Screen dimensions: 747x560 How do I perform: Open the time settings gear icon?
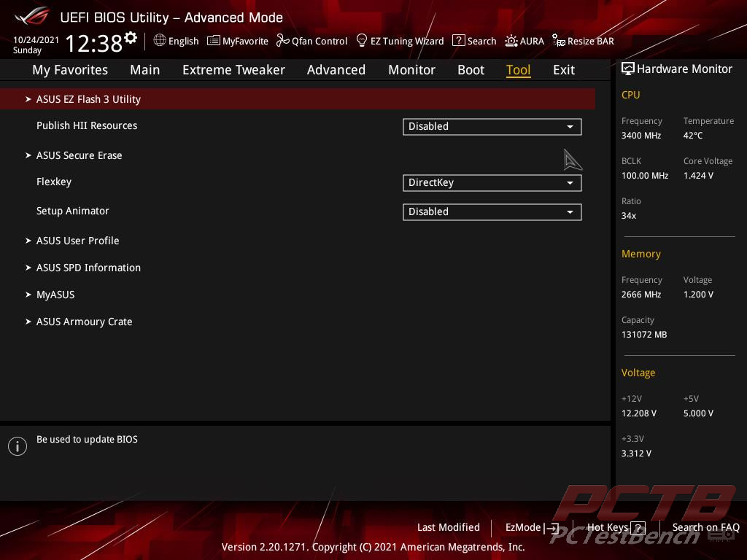(x=131, y=38)
